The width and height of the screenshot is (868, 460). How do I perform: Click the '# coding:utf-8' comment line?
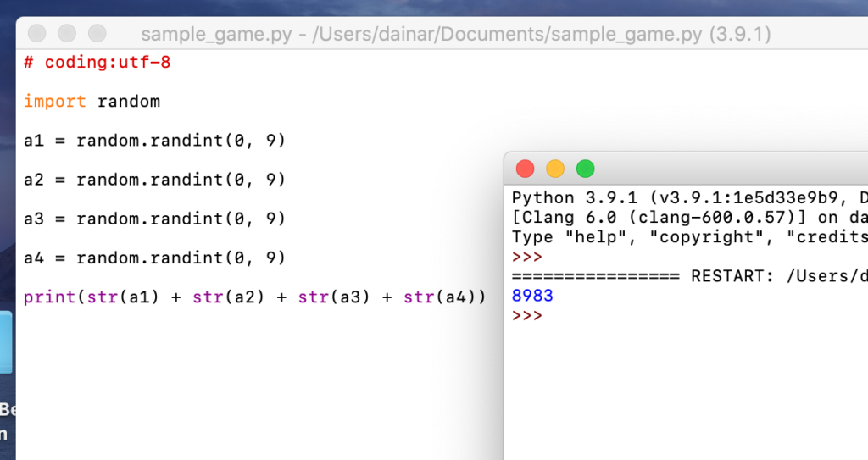(x=97, y=62)
